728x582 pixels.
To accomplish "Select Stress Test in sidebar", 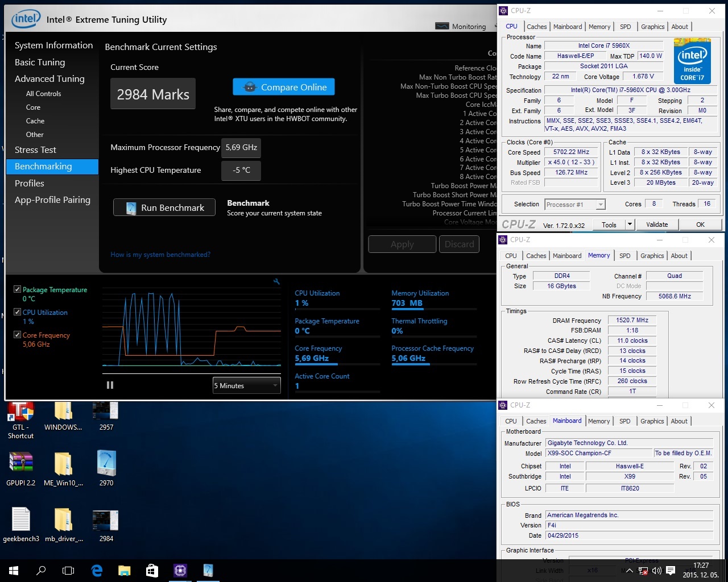I will pos(35,150).
